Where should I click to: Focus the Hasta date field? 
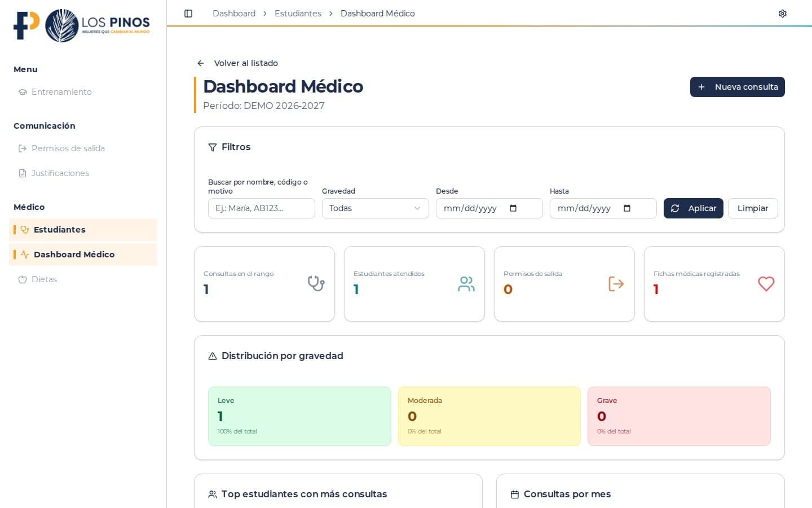(x=603, y=208)
